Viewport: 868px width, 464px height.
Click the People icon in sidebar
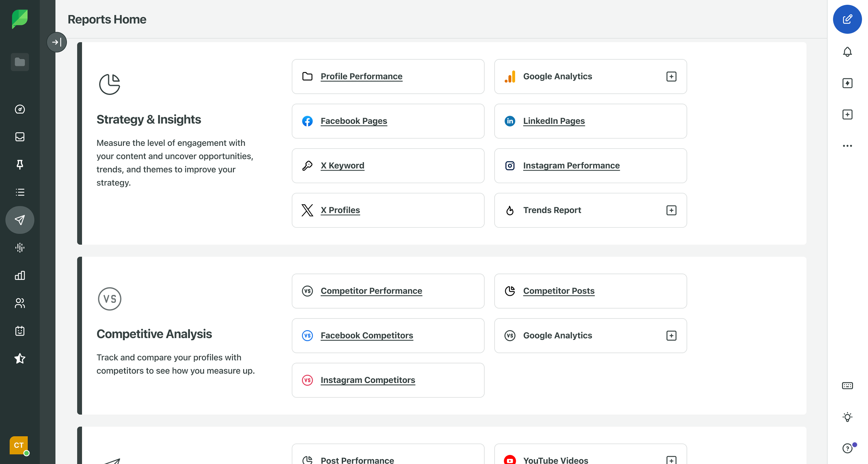tap(20, 303)
